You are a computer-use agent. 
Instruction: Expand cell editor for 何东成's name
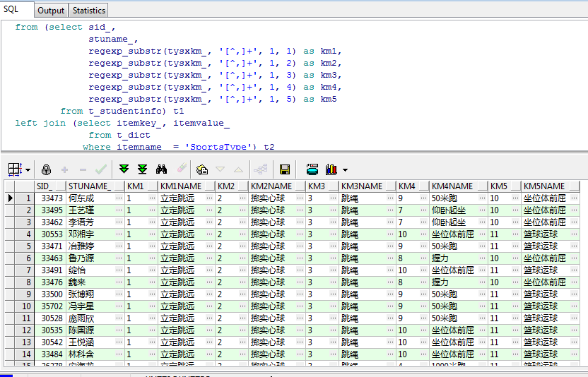click(x=118, y=198)
